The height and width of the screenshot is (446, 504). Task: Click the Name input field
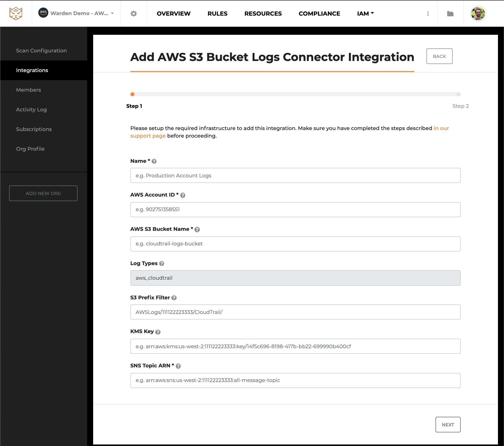[296, 175]
